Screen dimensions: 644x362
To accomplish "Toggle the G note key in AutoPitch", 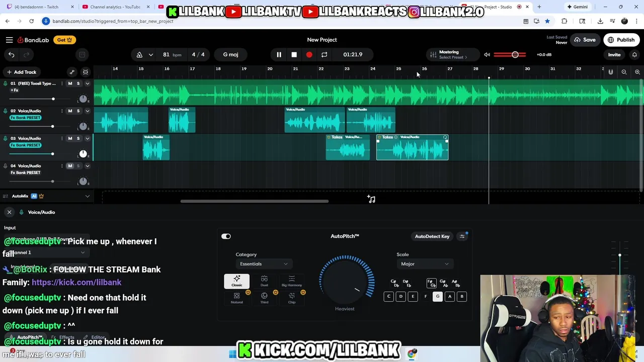I will pyautogui.click(x=438, y=297).
